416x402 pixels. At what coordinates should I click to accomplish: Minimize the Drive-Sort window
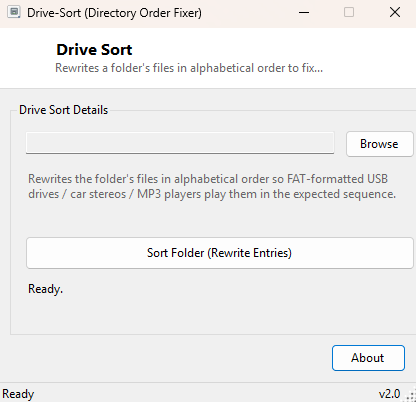click(x=304, y=13)
